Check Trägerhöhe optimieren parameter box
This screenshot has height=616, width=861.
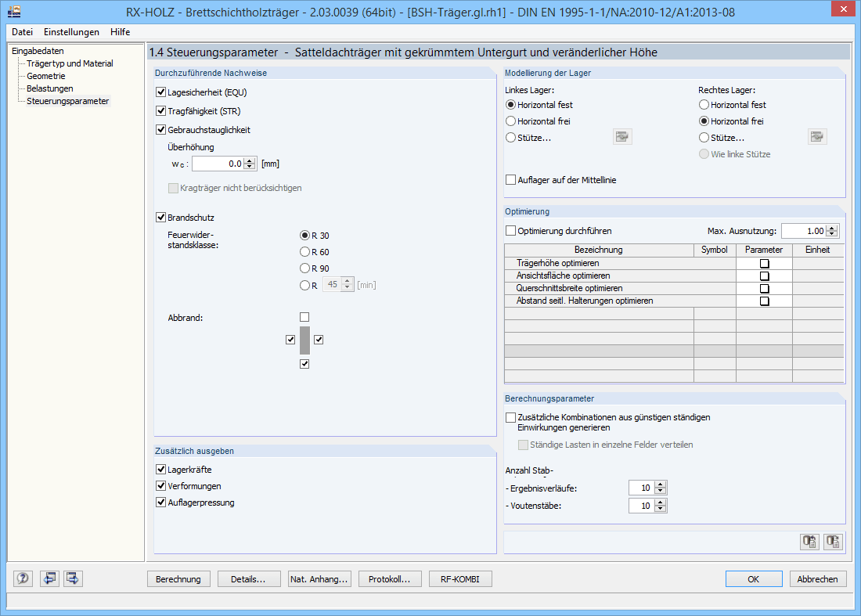click(764, 263)
